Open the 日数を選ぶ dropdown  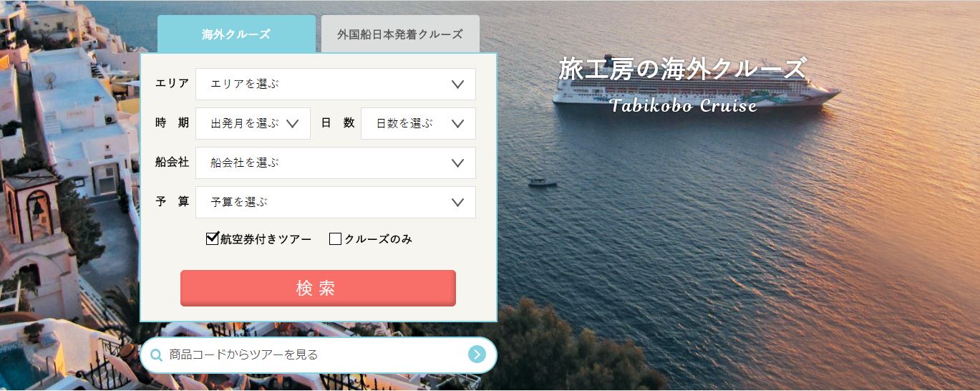(419, 124)
